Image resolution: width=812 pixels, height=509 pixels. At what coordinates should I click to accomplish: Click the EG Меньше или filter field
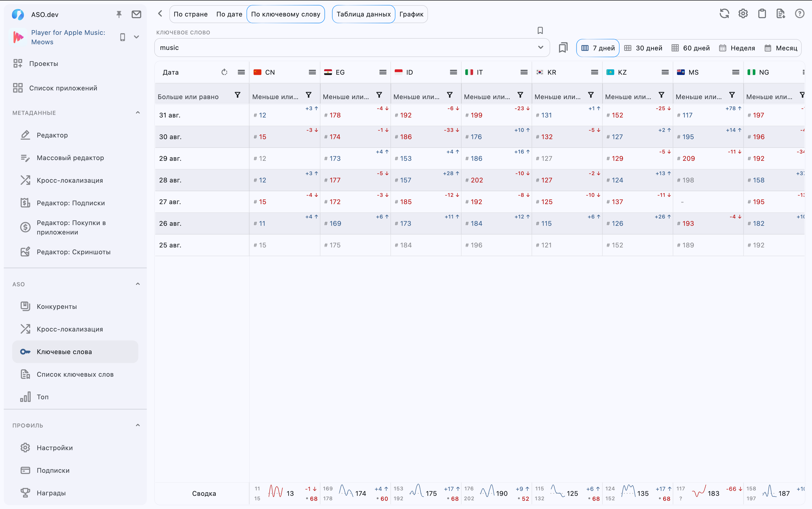click(x=346, y=97)
